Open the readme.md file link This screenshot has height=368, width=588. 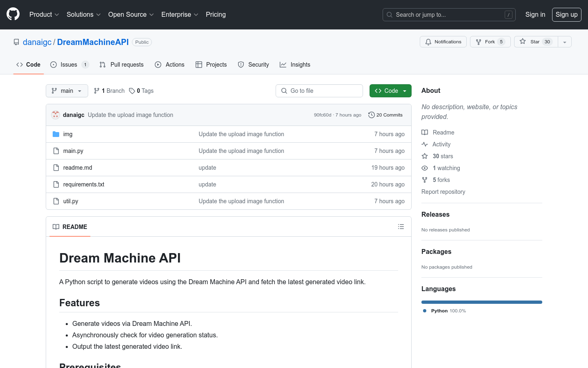[78, 167]
